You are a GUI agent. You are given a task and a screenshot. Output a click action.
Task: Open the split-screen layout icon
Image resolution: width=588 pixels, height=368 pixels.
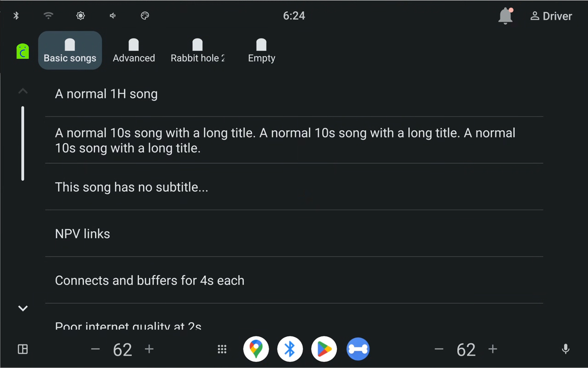pos(23,349)
